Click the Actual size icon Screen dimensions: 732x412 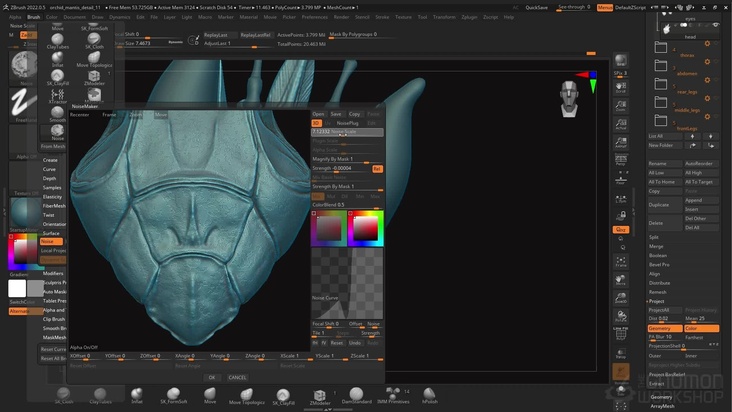pos(620,123)
